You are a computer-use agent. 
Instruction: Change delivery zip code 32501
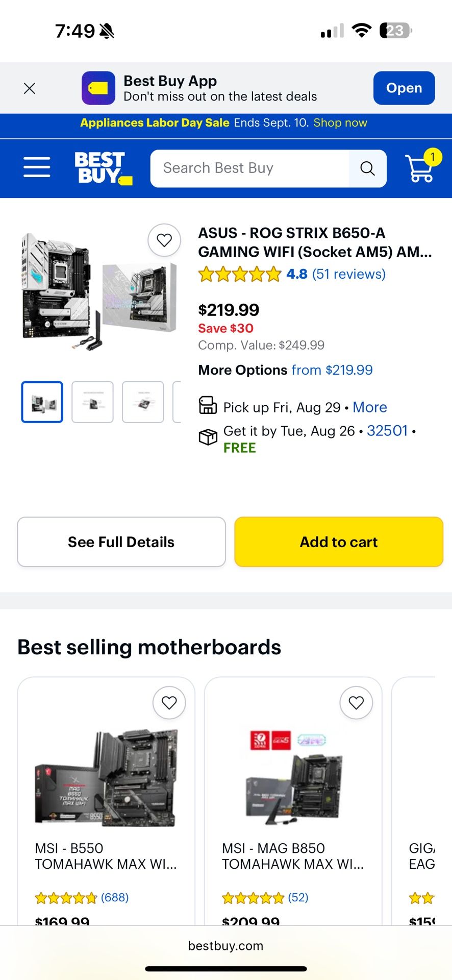pyautogui.click(x=387, y=431)
